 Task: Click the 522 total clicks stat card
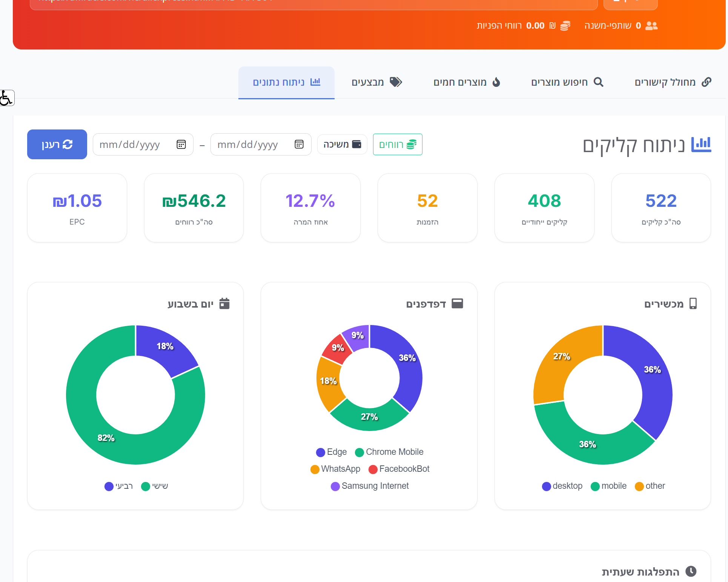coord(661,208)
